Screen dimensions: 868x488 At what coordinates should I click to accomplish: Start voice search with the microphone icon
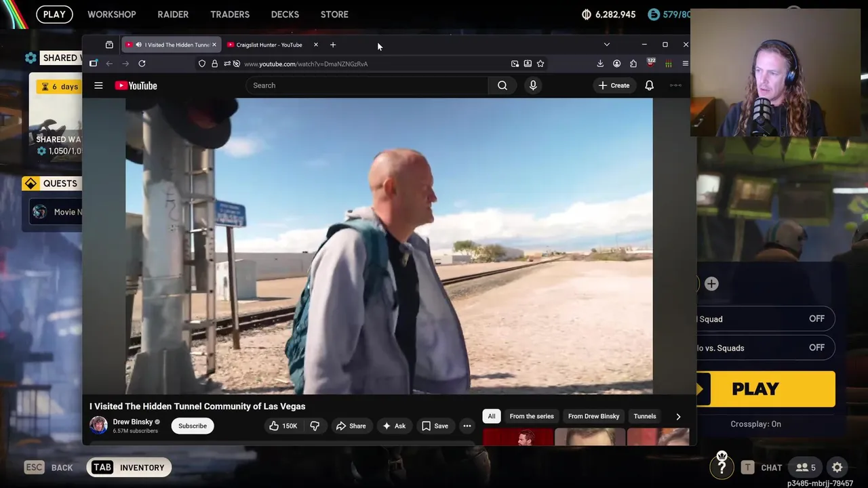pyautogui.click(x=533, y=85)
